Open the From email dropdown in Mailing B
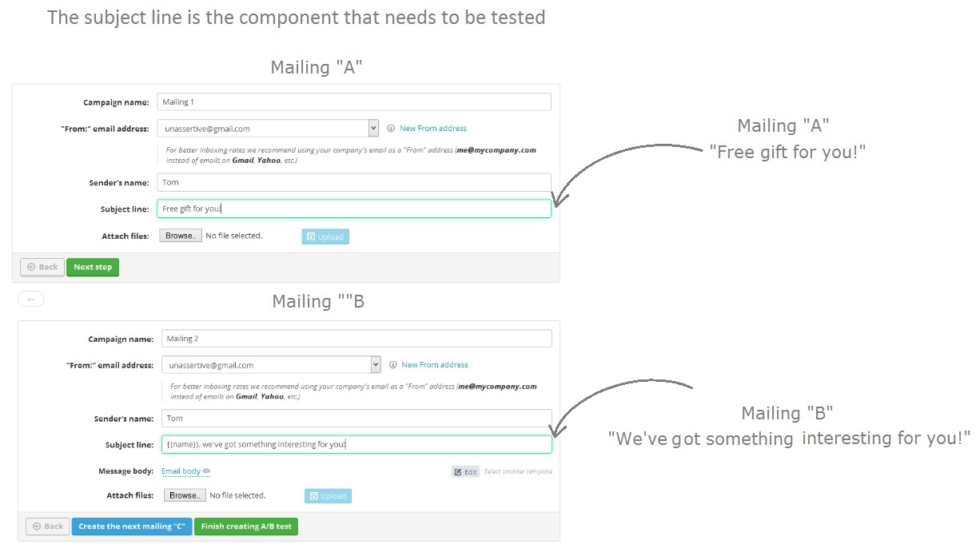The height and width of the screenshot is (552, 980). pyautogui.click(x=376, y=364)
